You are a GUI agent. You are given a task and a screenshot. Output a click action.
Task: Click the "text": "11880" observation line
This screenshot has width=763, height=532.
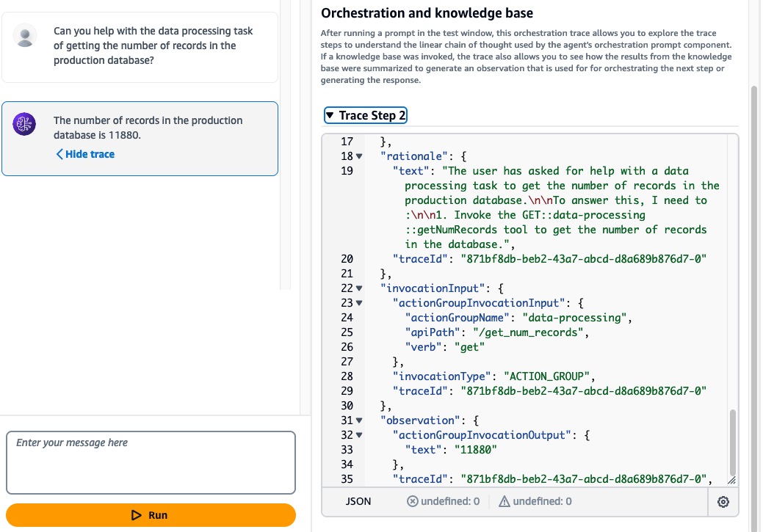(x=451, y=450)
